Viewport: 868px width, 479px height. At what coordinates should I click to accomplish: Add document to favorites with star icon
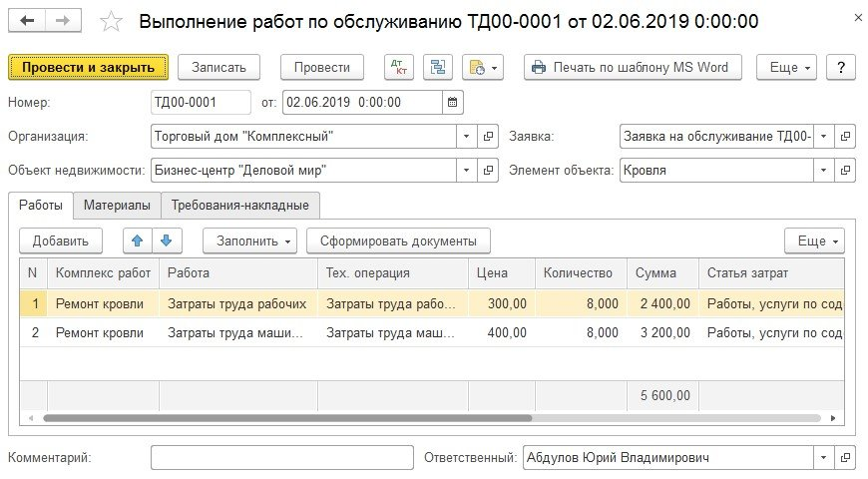[113, 21]
